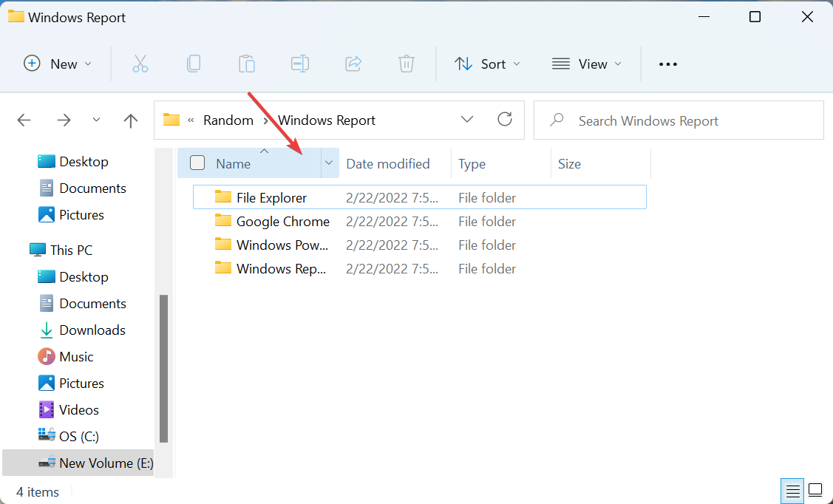Refresh the current folder view
This screenshot has width=833, height=504.
pos(505,119)
